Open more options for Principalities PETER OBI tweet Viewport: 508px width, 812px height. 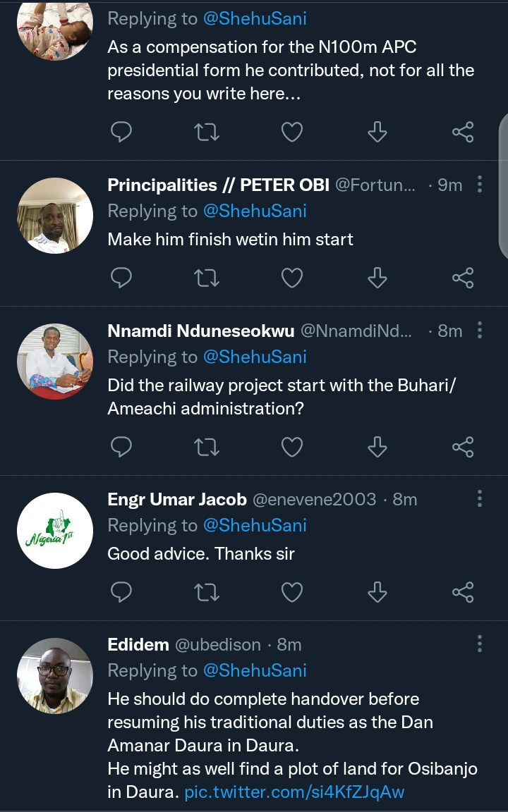coord(480,185)
